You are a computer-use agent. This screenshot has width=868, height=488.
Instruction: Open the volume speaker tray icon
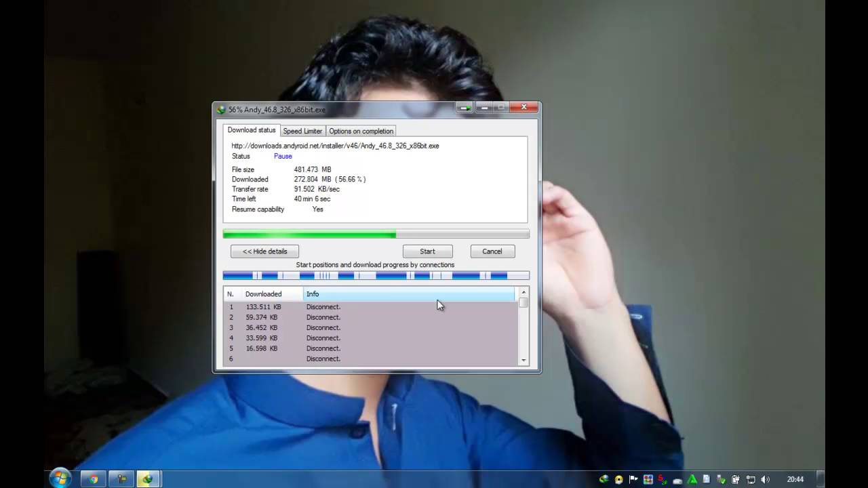(766, 479)
